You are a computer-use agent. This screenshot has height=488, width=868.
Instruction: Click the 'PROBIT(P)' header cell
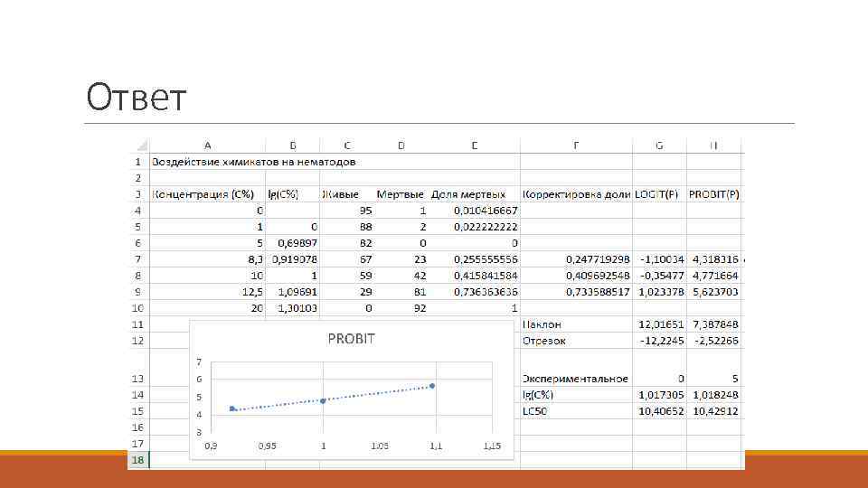click(x=713, y=194)
